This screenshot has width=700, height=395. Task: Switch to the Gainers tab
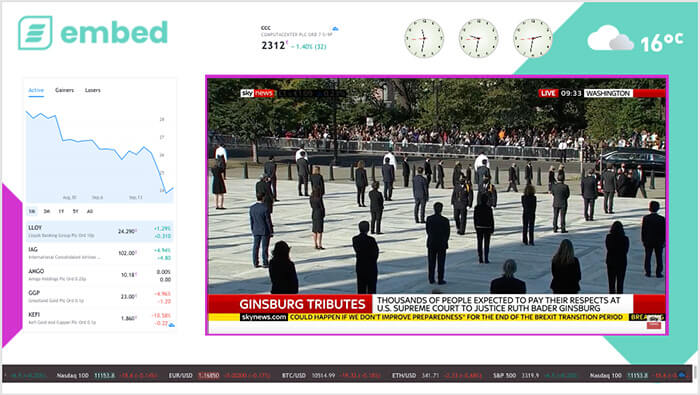pos(64,90)
